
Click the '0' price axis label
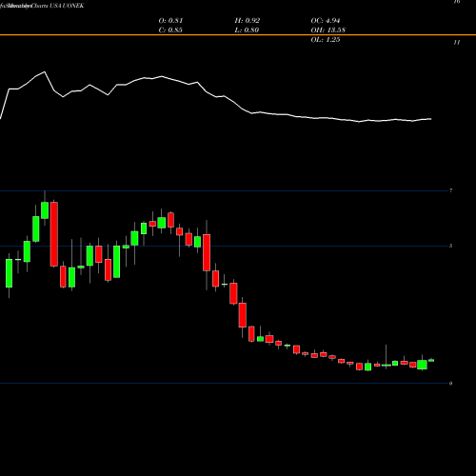click(x=451, y=384)
